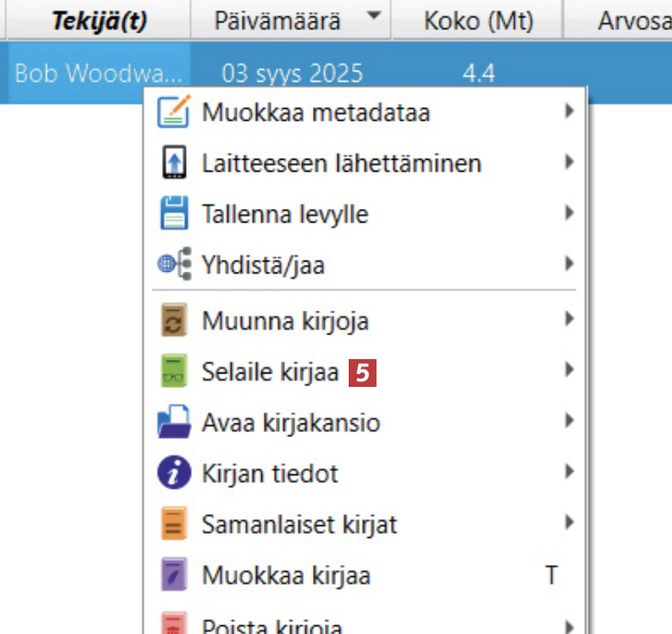Viewport: 672px width, 634px height.
Task: Select Poista kirjoja menu entry
Action: (365, 617)
